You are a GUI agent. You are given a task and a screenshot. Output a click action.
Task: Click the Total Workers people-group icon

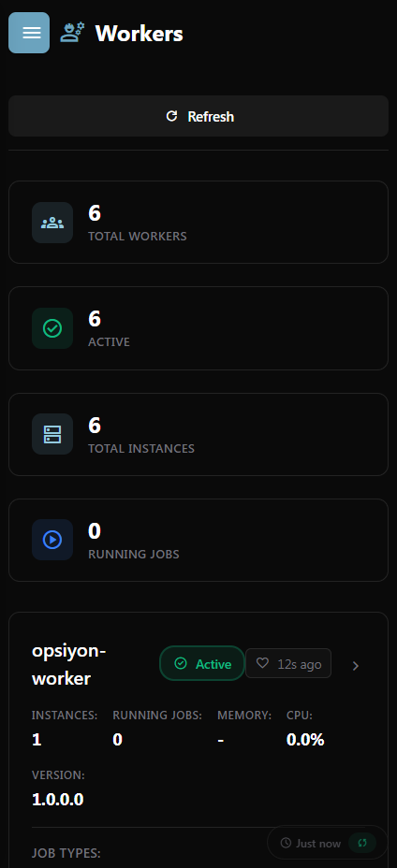pyautogui.click(x=52, y=223)
